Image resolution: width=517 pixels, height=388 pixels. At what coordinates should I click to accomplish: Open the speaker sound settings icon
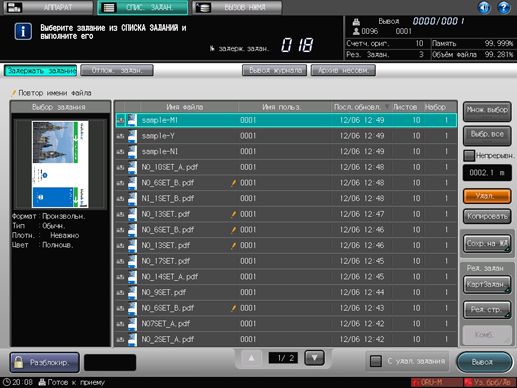(x=484, y=7)
